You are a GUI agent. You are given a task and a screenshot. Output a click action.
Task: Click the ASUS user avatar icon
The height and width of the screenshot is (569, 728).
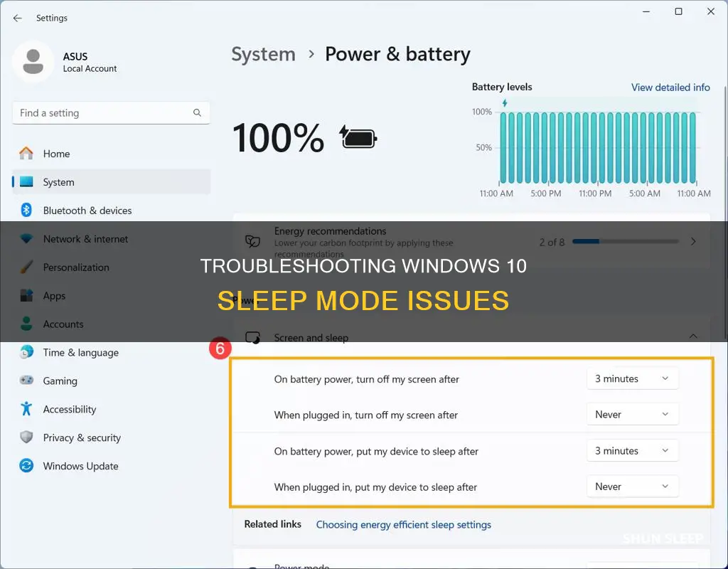click(33, 62)
